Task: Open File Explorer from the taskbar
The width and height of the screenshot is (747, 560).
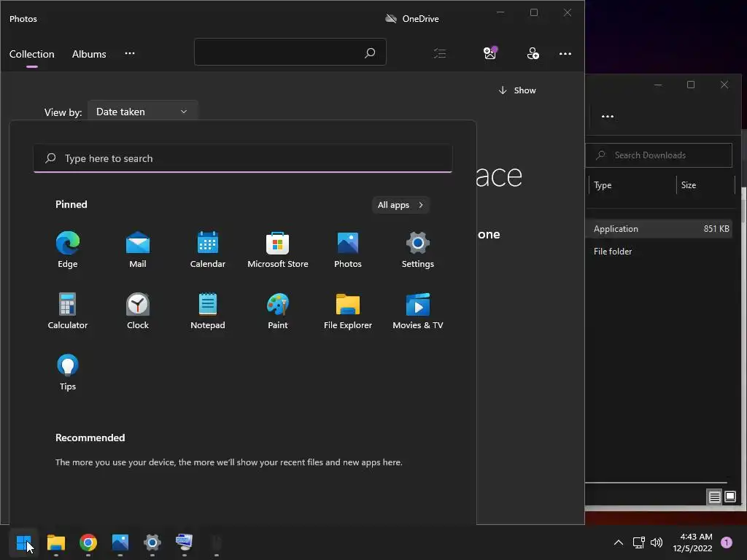Action: (x=56, y=542)
